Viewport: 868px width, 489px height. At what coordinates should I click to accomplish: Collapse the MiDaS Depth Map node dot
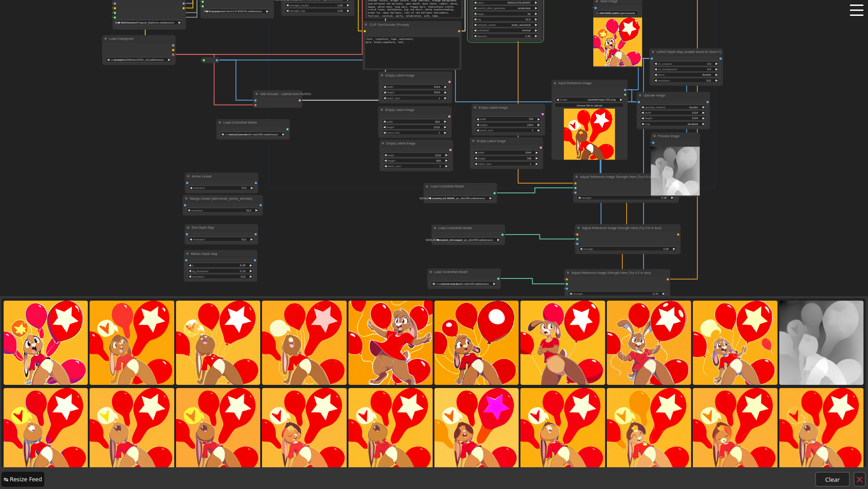pos(188,254)
